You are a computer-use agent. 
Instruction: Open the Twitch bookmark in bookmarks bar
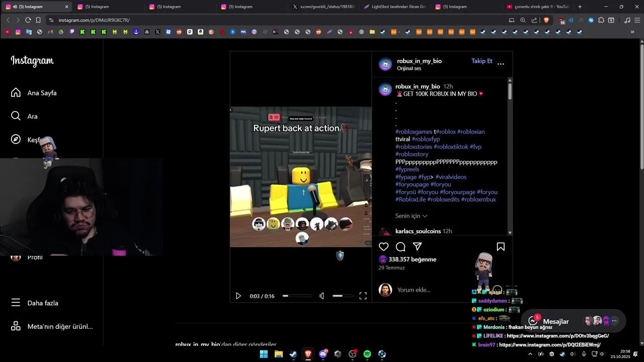point(72,32)
